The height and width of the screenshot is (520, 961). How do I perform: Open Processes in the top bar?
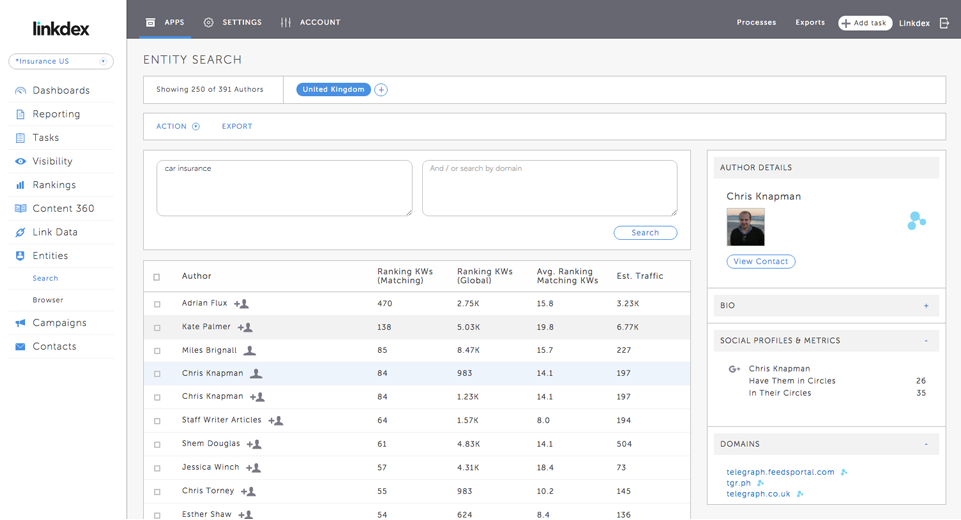756,22
